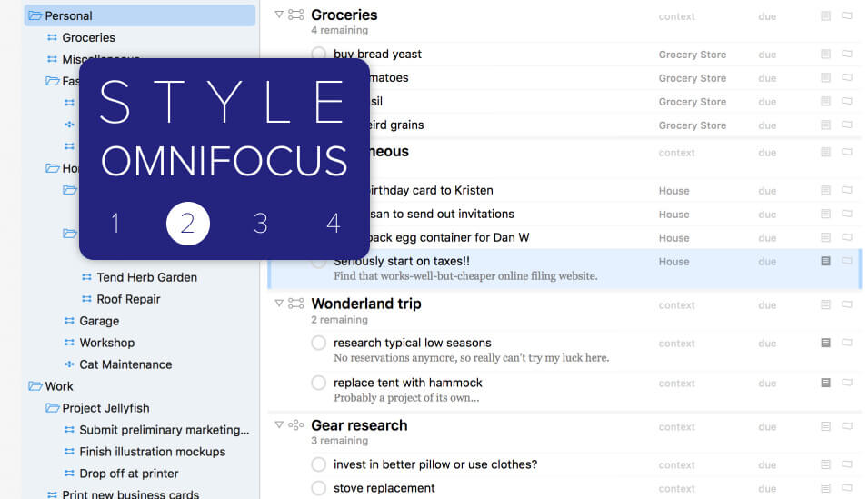Set due date for stove replacement
868x499 pixels.
767,488
